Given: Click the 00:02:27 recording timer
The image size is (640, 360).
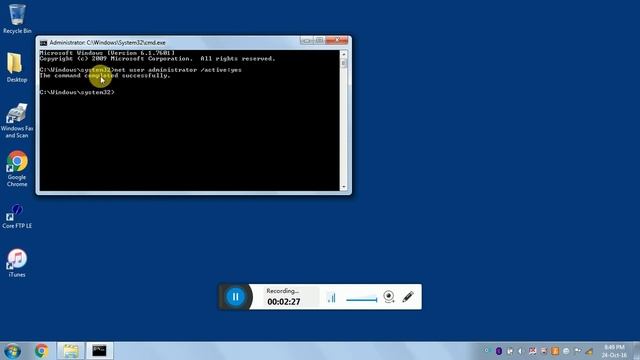Looking at the screenshot, I should click(284, 302).
